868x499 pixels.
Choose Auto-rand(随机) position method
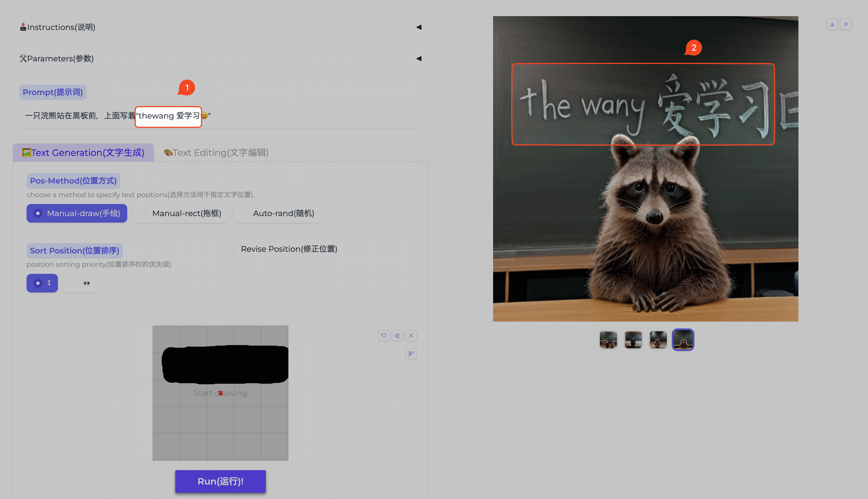[277, 213]
